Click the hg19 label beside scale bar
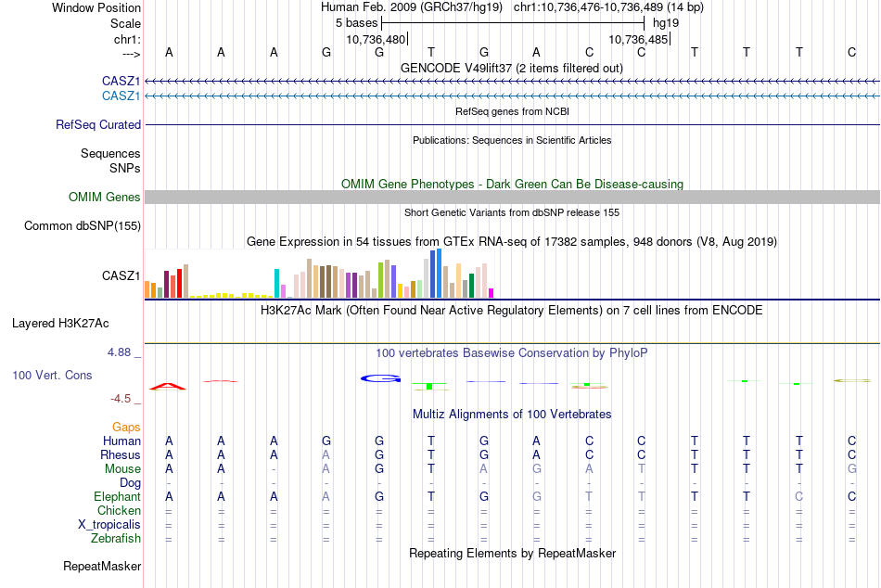Image resolution: width=881 pixels, height=588 pixels. 666,23
